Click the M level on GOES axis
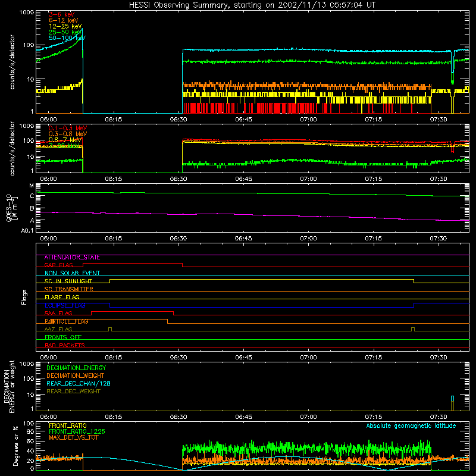This screenshot has height=476, width=476. pos(32,186)
